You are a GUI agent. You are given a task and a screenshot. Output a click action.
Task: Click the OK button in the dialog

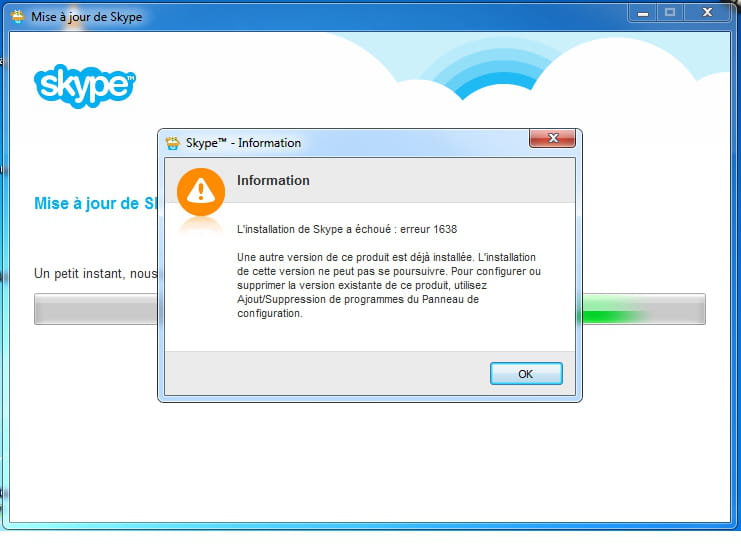point(526,374)
